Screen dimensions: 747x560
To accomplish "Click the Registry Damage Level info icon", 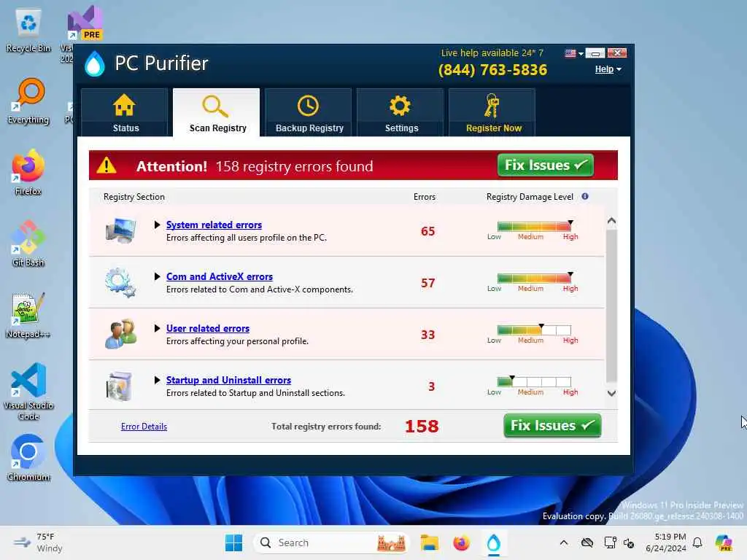I will click(585, 196).
